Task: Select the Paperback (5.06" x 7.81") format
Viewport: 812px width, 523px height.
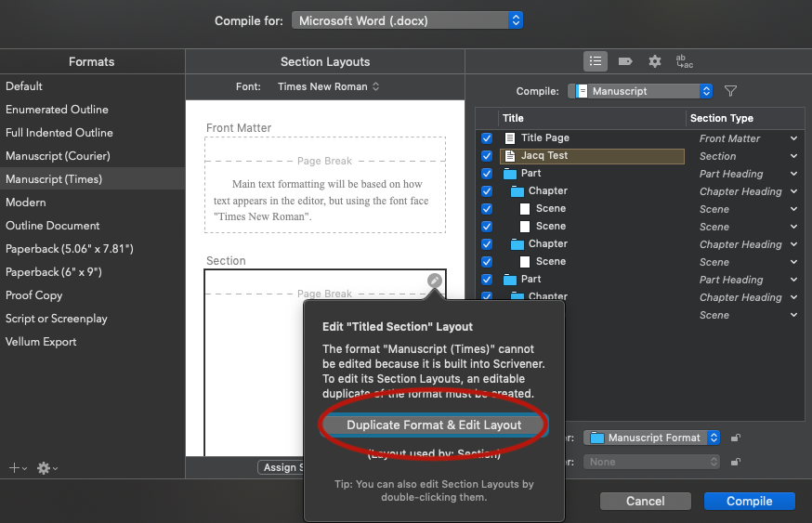Action: [92, 249]
